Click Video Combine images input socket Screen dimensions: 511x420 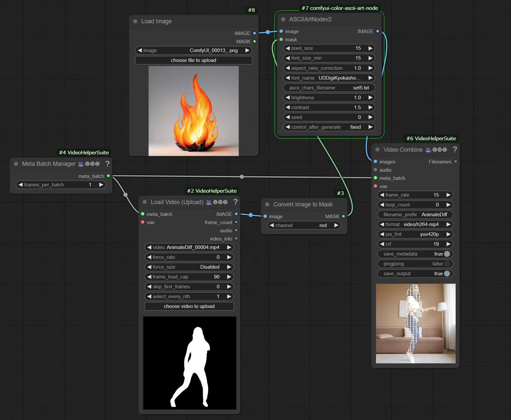point(375,162)
